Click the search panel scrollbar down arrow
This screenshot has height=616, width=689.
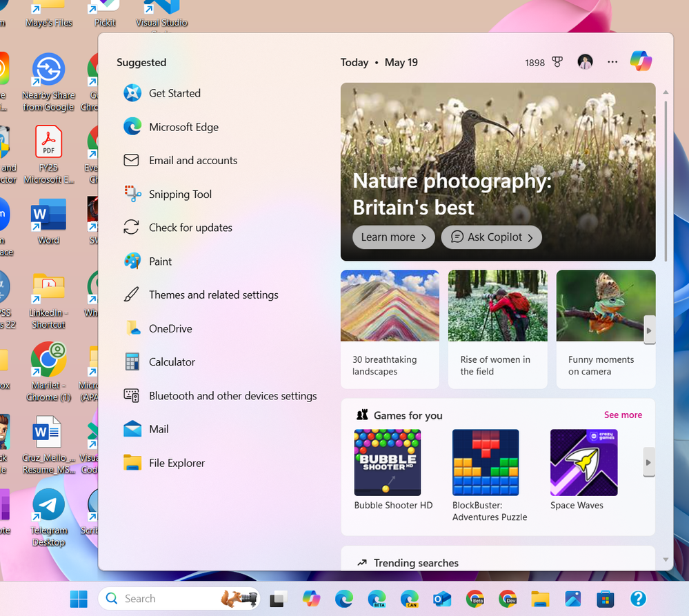(666, 559)
